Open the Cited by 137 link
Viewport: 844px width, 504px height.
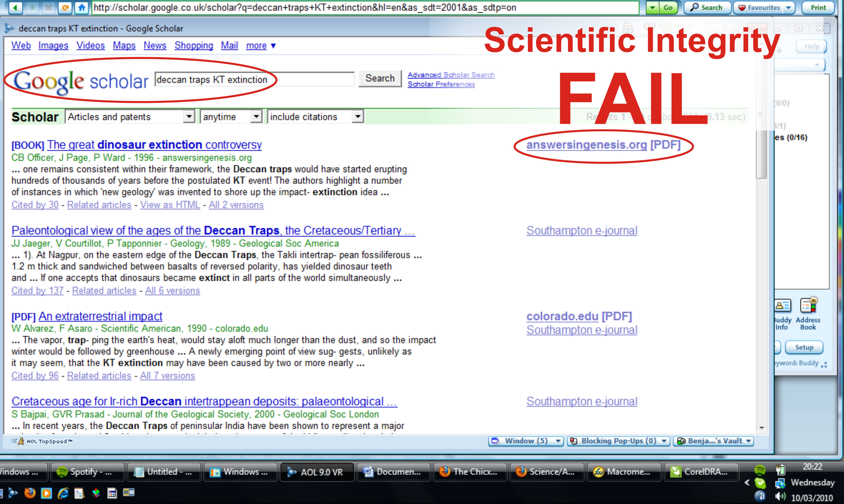tap(37, 291)
